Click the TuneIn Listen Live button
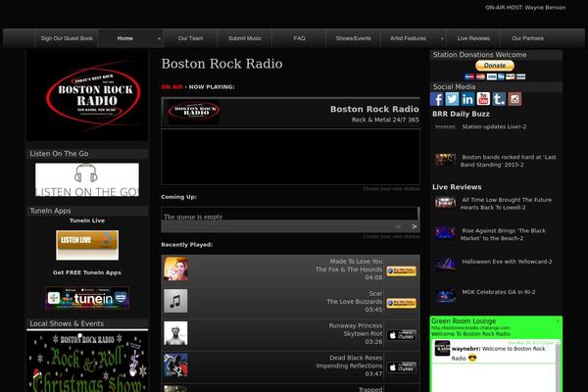This screenshot has width=588, height=392. pyautogui.click(x=87, y=245)
